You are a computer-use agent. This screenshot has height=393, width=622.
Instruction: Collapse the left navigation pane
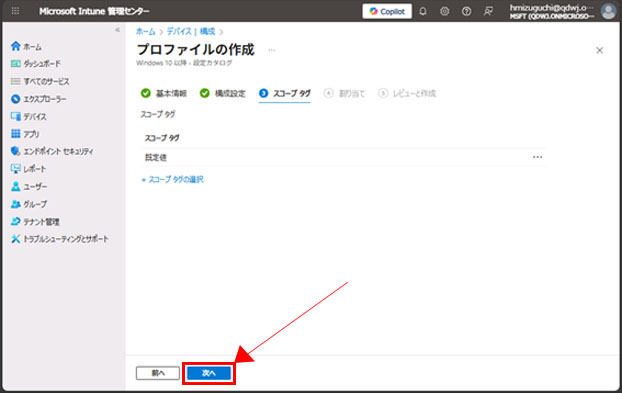tap(117, 30)
